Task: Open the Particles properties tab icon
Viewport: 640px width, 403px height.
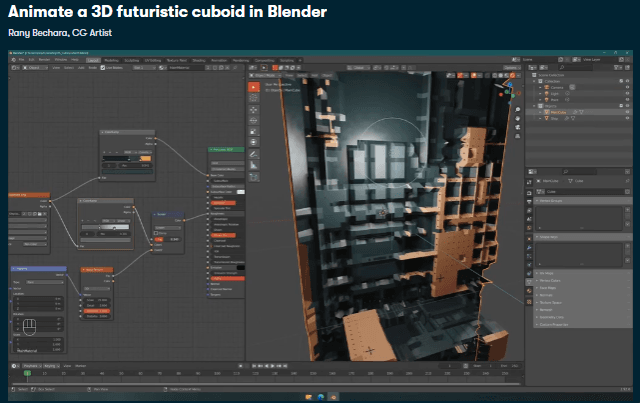Action: pos(529,256)
